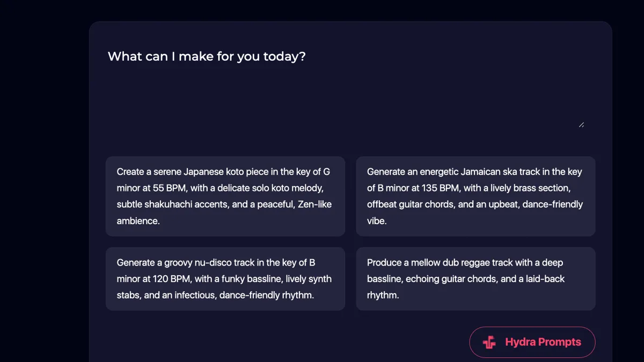Click the suggestion with a laid-back rhythm
The width and height of the screenshot is (644, 362).
coord(475,279)
